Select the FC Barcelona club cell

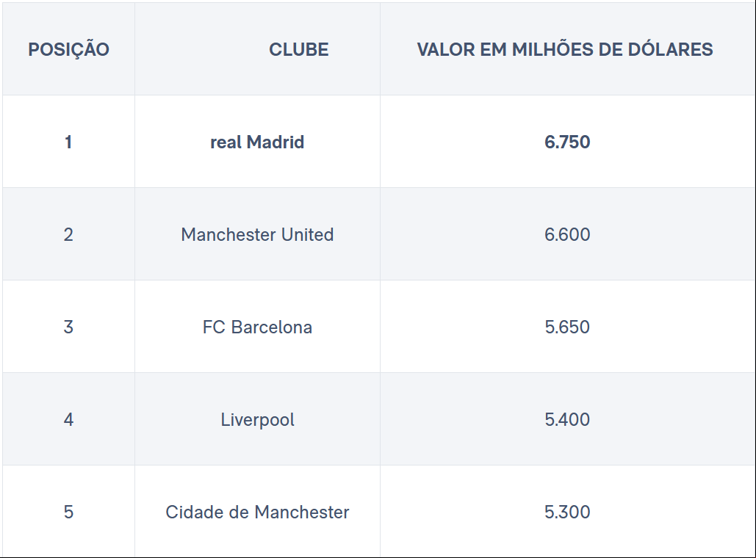click(257, 327)
